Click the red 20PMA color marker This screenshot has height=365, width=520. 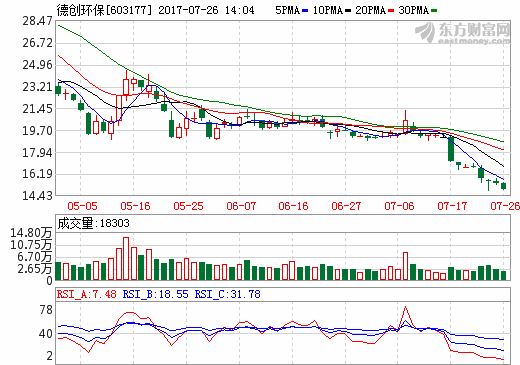391,11
